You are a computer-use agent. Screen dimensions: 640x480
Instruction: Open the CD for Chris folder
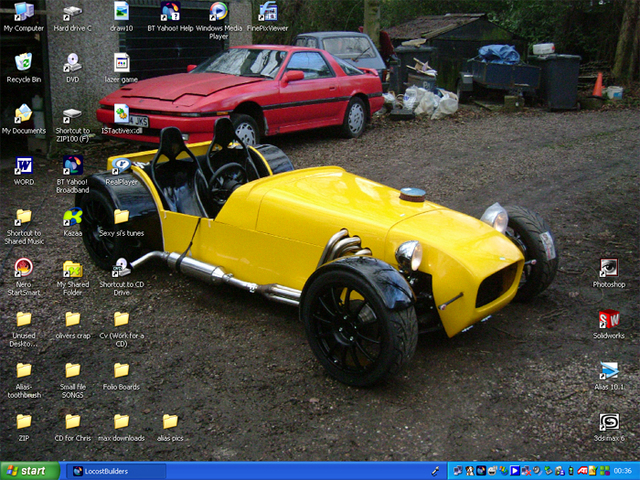72,427
